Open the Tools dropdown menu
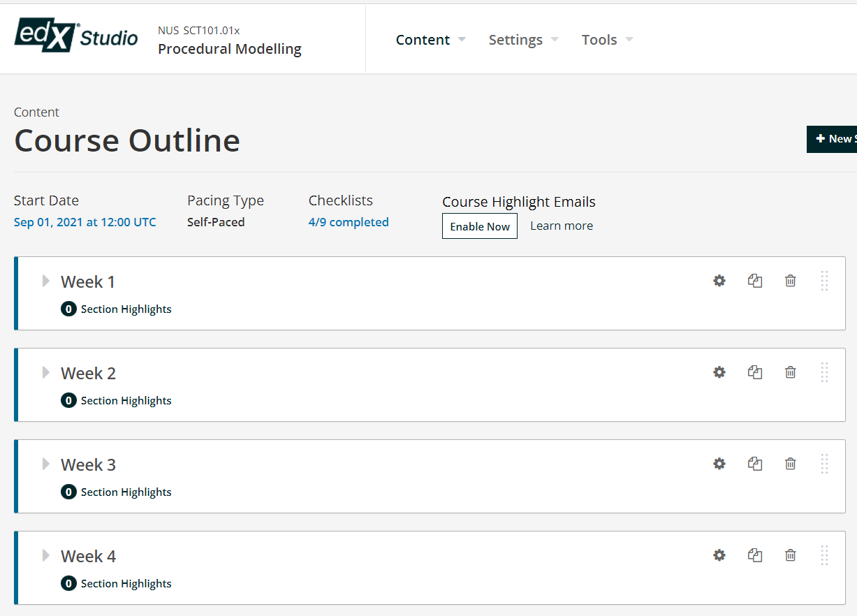857x616 pixels. (608, 40)
